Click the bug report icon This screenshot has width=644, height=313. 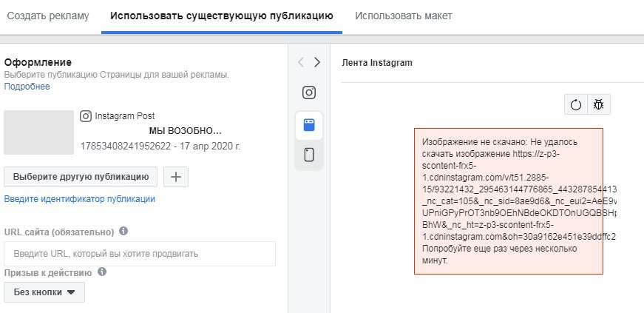point(598,105)
